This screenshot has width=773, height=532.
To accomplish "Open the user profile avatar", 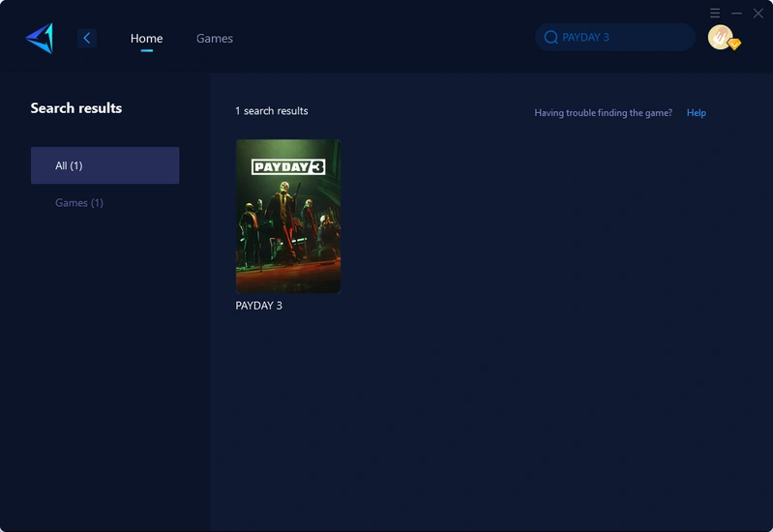I will point(719,37).
